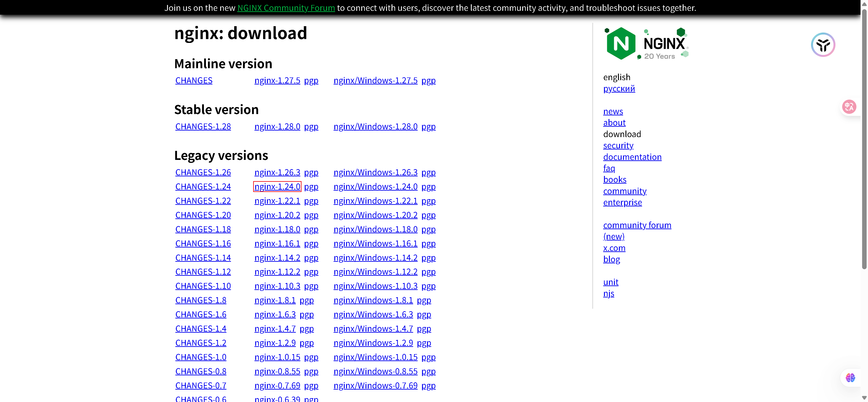The image size is (868, 402).
Task: Download nginx/Windows-1.27.5
Action: click(x=375, y=80)
